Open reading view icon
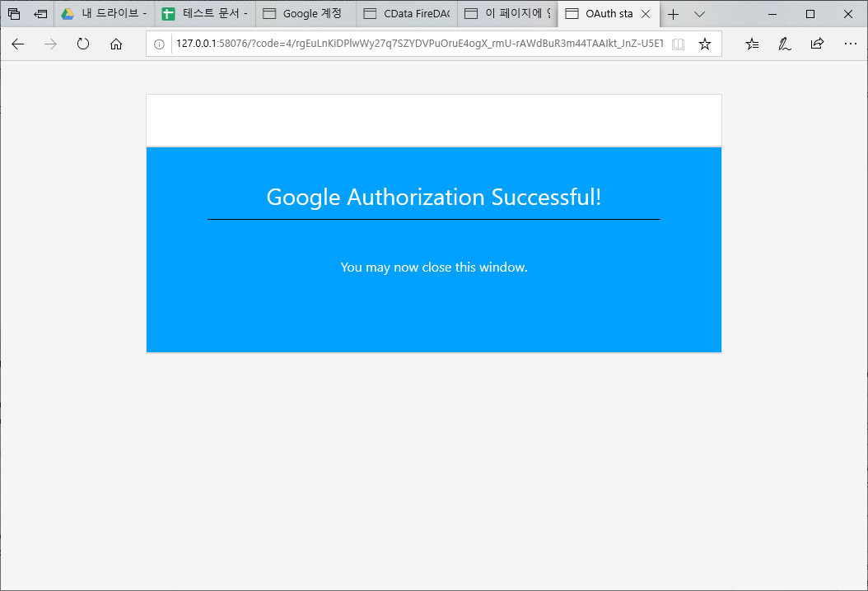868x591 pixels. pos(678,44)
